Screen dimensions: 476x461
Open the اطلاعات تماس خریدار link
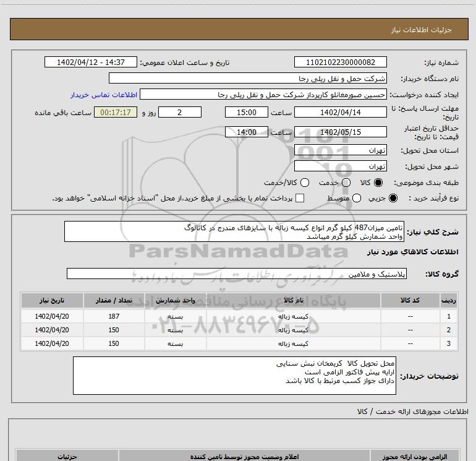[104, 95]
